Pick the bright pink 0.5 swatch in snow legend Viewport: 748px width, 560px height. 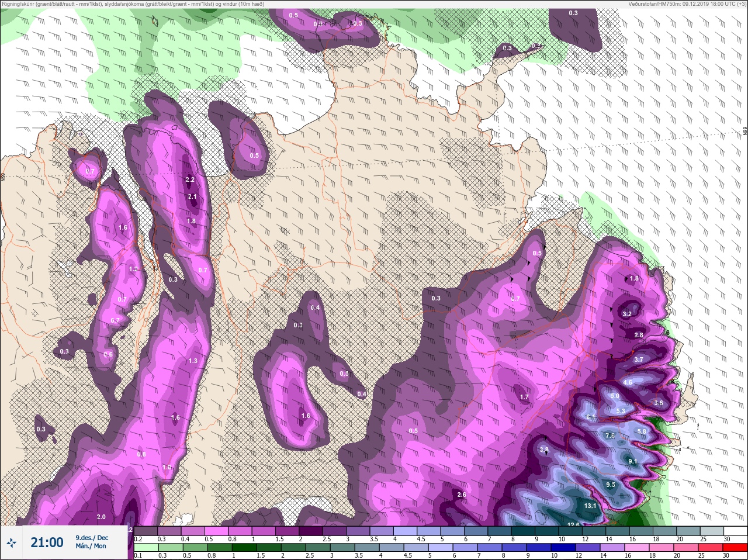tap(216, 531)
